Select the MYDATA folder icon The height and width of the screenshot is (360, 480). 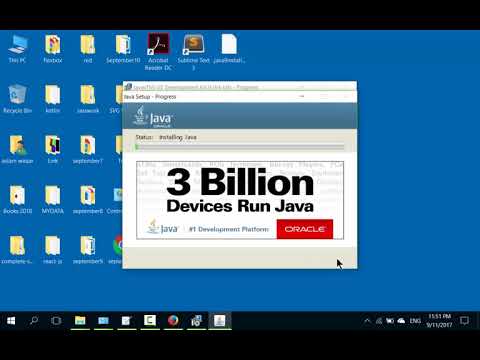tap(53, 199)
